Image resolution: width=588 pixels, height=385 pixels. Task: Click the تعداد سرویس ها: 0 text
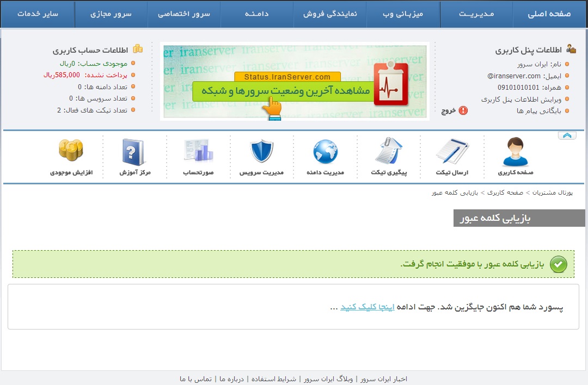98,98
